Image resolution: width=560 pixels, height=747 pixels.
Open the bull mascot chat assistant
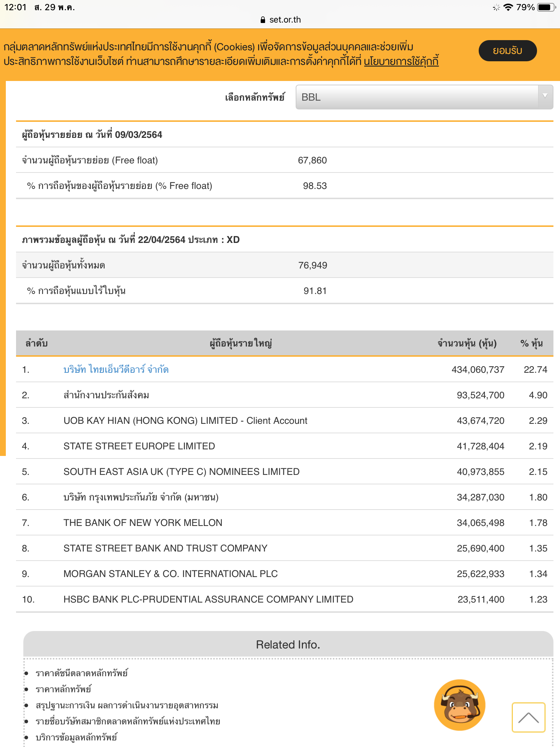[460, 705]
